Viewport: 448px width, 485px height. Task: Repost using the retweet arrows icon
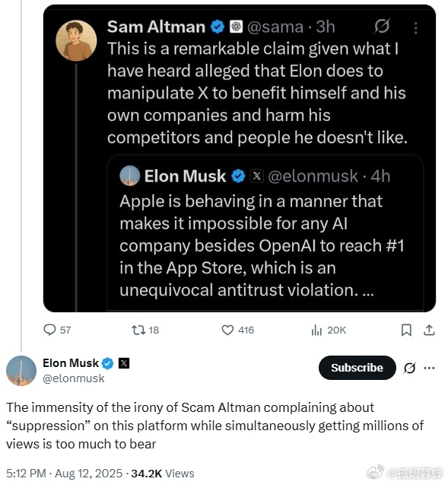[x=138, y=330]
